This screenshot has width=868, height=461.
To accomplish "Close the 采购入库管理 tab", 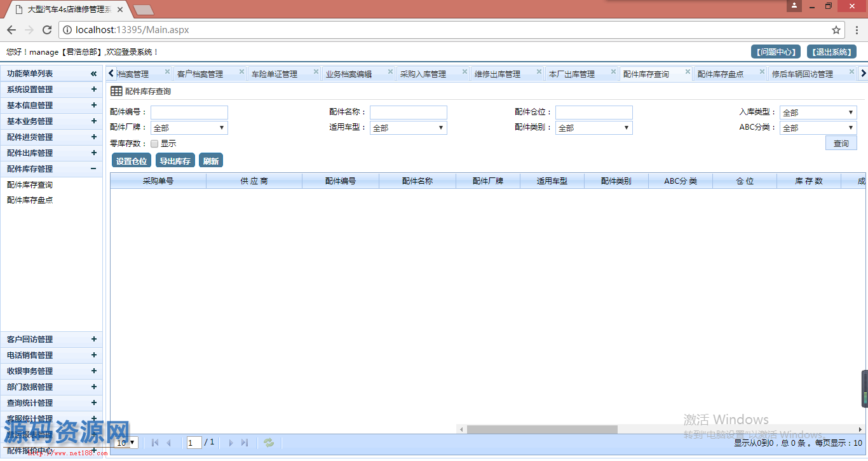I will pyautogui.click(x=465, y=72).
